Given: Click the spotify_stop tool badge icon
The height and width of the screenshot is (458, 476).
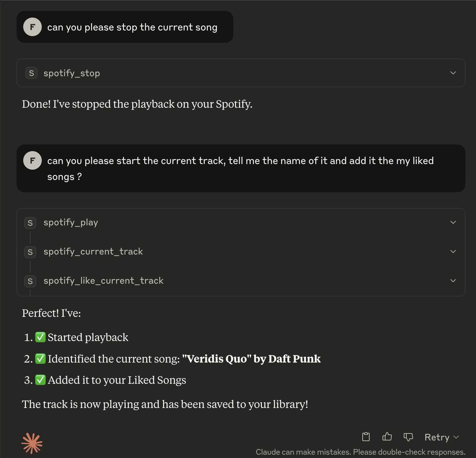Looking at the screenshot, I should tap(31, 73).
